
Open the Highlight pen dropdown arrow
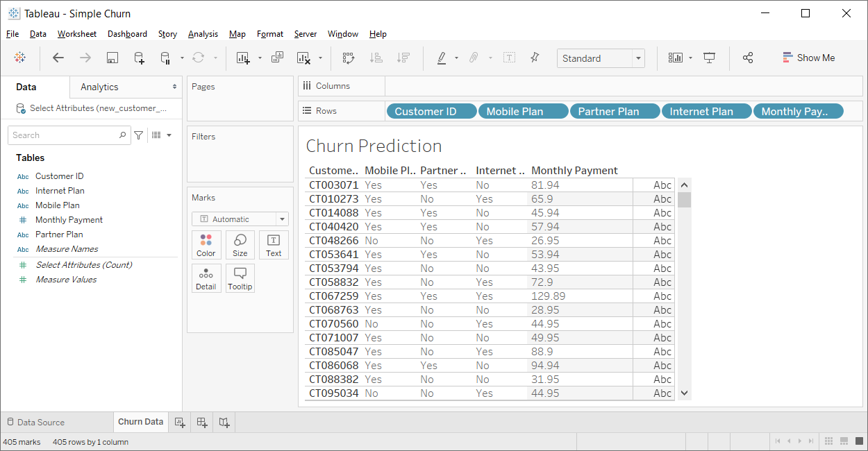pos(456,58)
